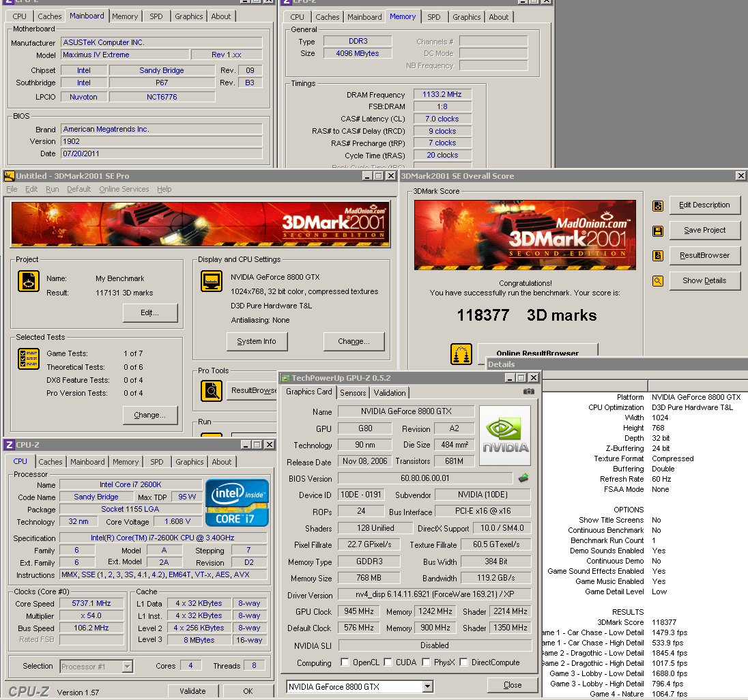Click the Details panel header

[617, 364]
